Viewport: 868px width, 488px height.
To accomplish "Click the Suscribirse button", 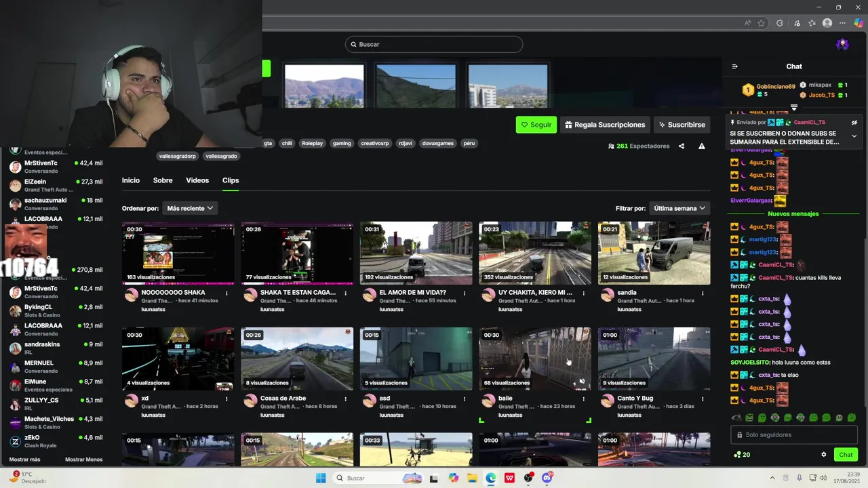I will 682,125.
